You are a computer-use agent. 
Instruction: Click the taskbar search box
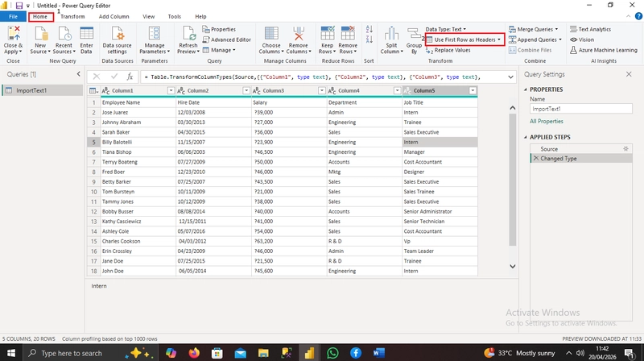click(x=89, y=353)
